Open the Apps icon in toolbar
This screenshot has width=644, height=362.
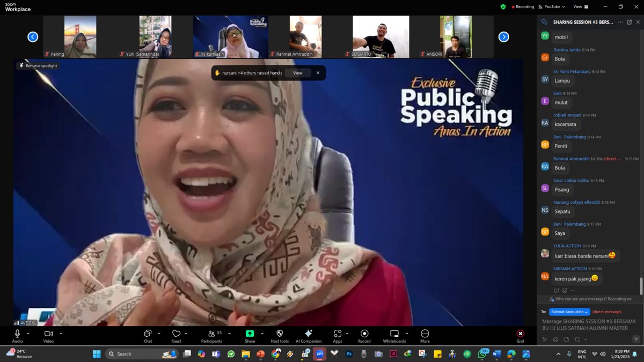coord(338,334)
